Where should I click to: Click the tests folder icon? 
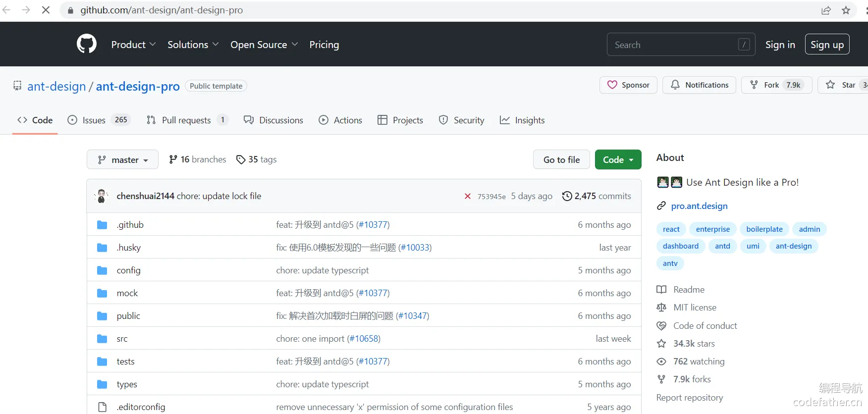pyautogui.click(x=102, y=362)
